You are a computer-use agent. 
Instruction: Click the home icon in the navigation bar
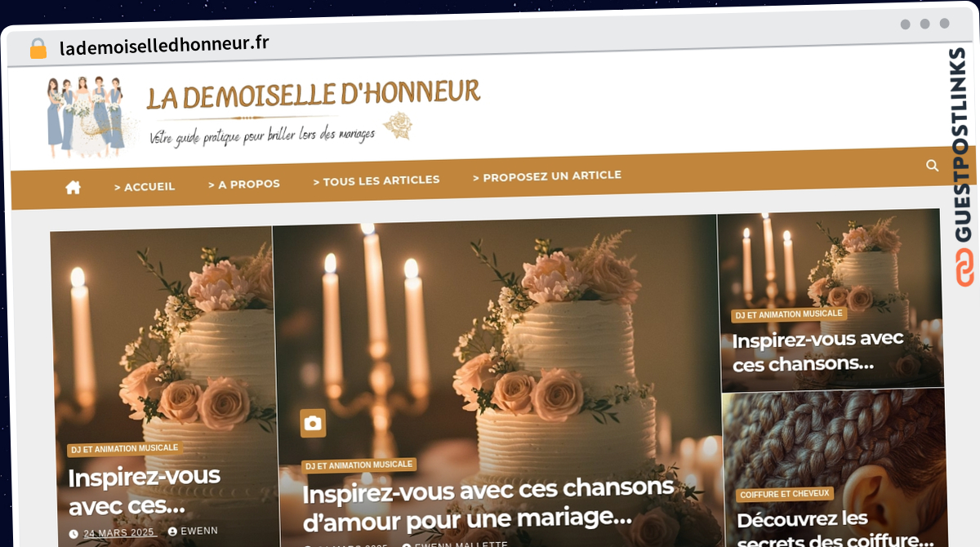(73, 188)
